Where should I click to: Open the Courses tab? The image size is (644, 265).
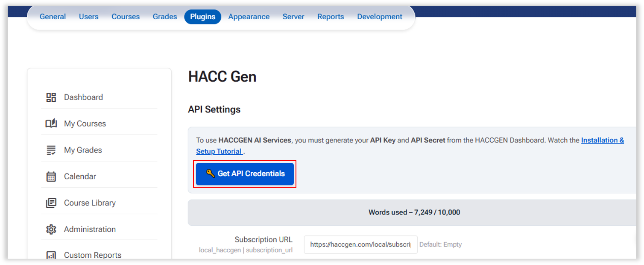tap(126, 17)
